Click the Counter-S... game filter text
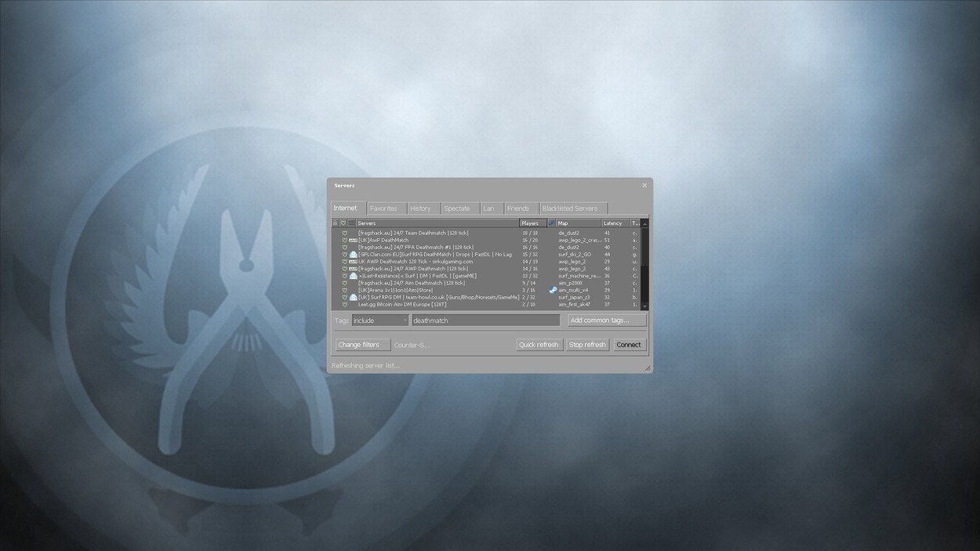This screenshot has width=980, height=551. [412, 345]
